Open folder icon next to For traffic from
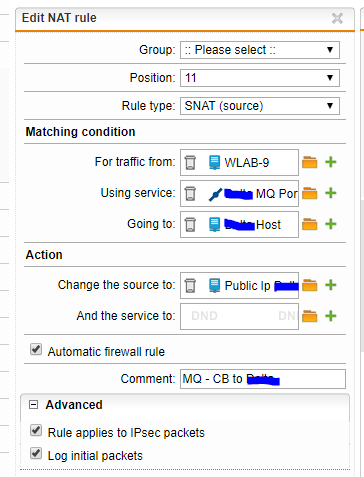Screen dimensions: 364x477 [x=310, y=162]
